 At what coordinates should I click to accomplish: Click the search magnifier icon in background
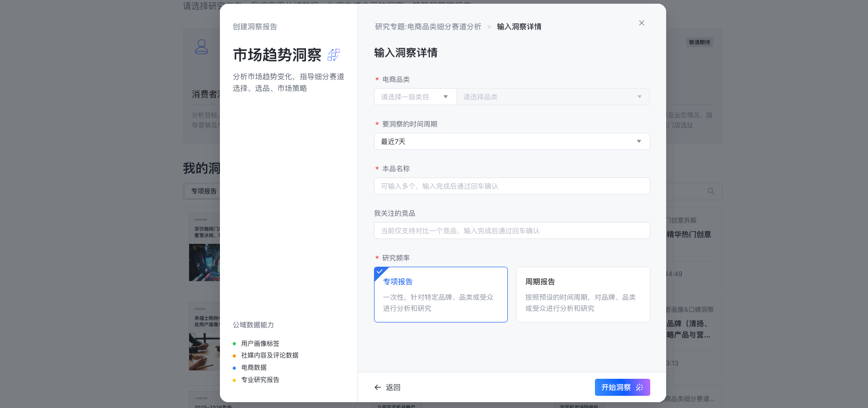[711, 191]
